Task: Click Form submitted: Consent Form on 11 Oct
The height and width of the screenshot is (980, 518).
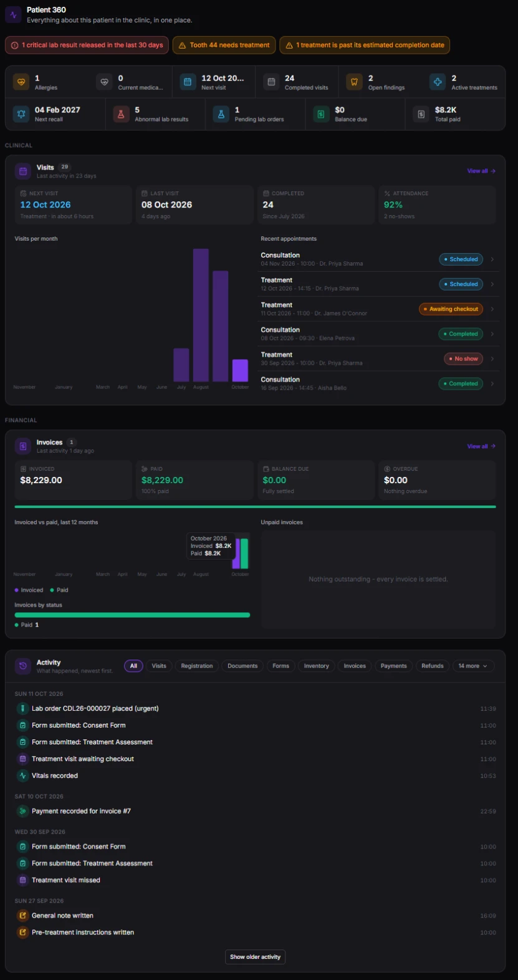Action: (x=79, y=726)
